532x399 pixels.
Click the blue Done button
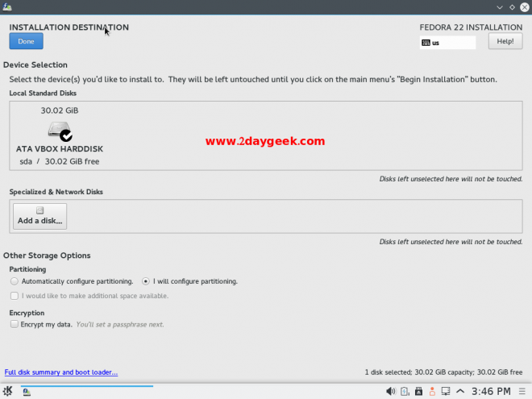coord(26,41)
